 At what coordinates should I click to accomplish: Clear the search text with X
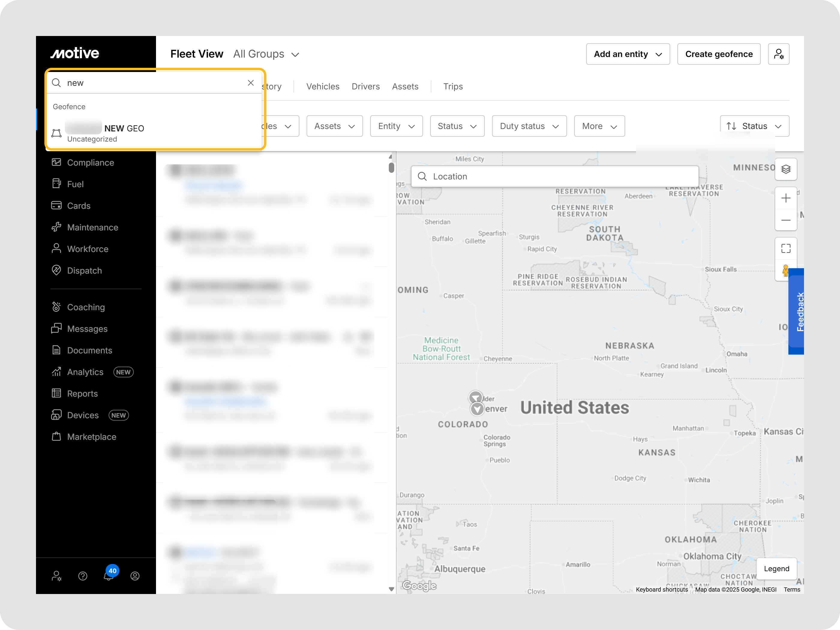point(250,83)
